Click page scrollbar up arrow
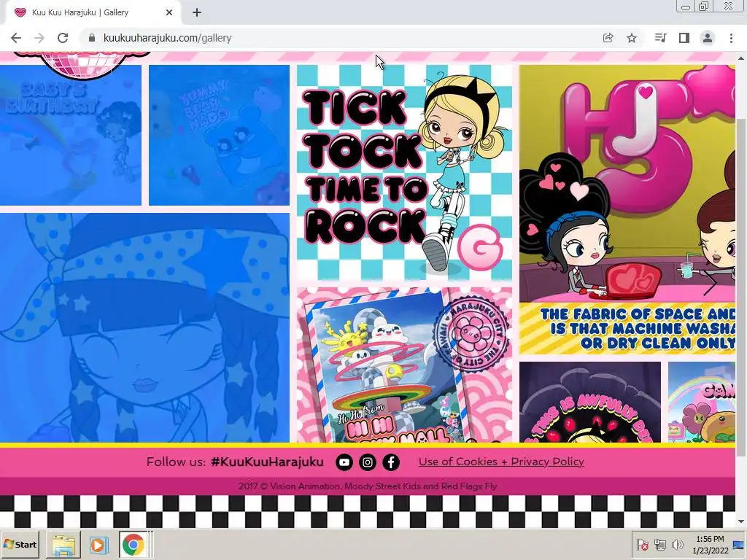 [741, 58]
